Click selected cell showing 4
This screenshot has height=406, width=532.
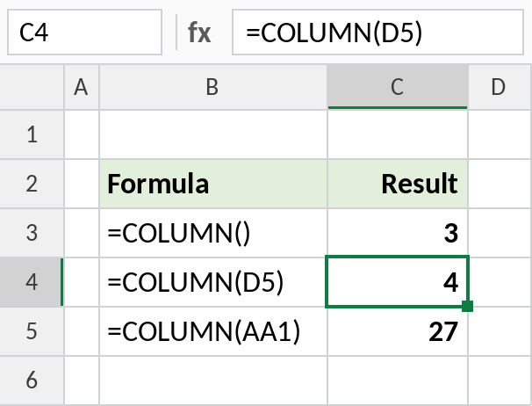coord(397,282)
